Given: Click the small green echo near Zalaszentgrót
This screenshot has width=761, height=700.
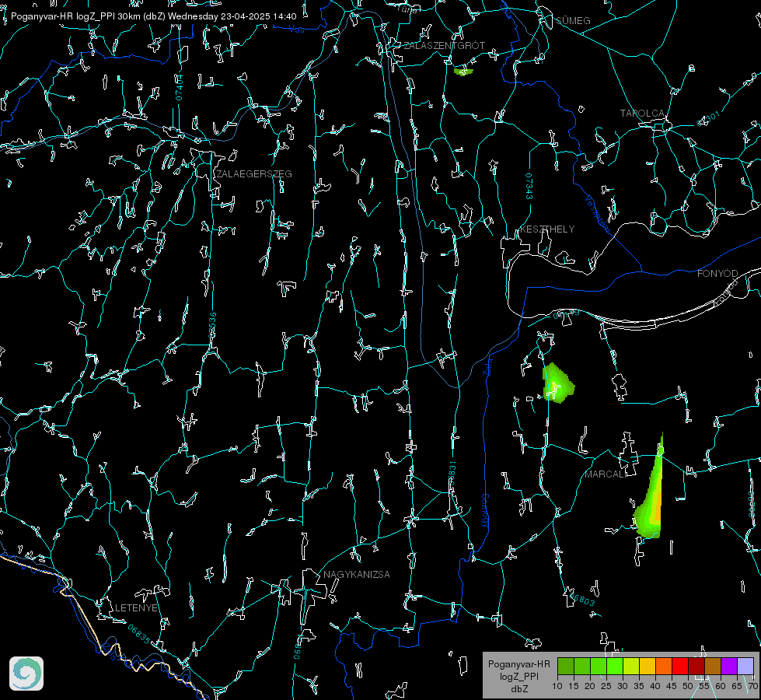Looking at the screenshot, I should tap(463, 72).
